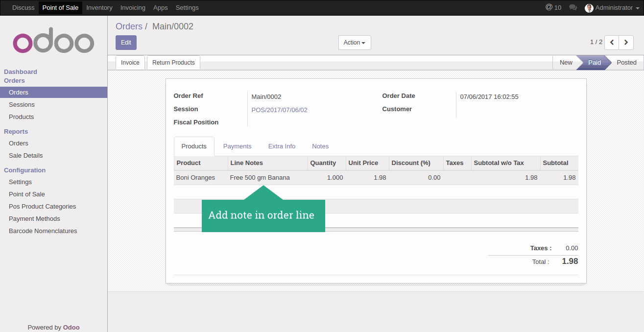Image resolution: width=644 pixels, height=332 pixels.
Task: Click the Unit Price column header
Action: 367,163
